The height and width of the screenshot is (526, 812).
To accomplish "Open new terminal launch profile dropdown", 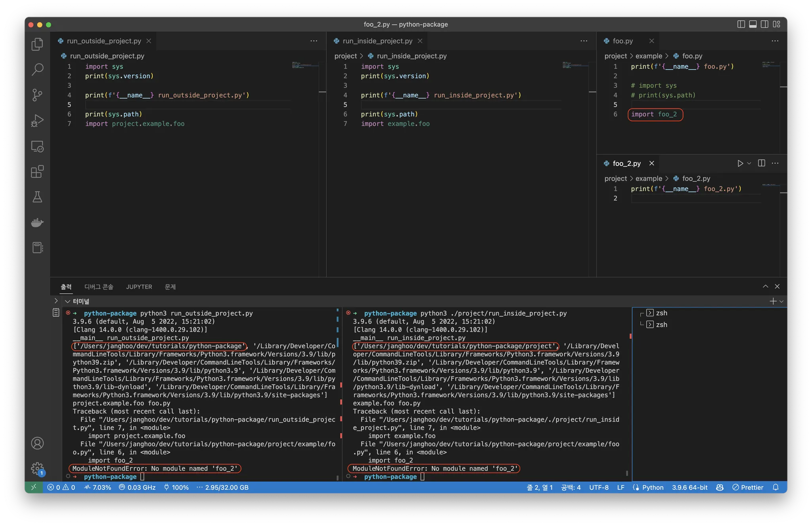I will [x=781, y=301].
